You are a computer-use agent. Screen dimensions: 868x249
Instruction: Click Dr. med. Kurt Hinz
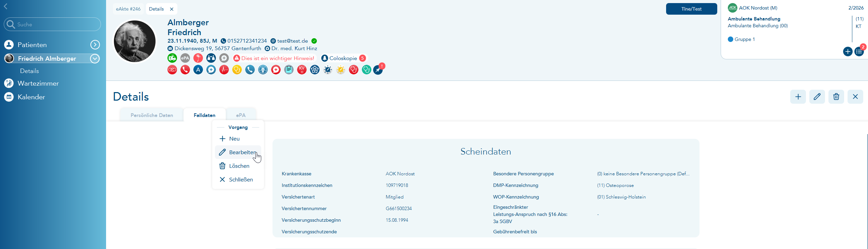pos(294,48)
